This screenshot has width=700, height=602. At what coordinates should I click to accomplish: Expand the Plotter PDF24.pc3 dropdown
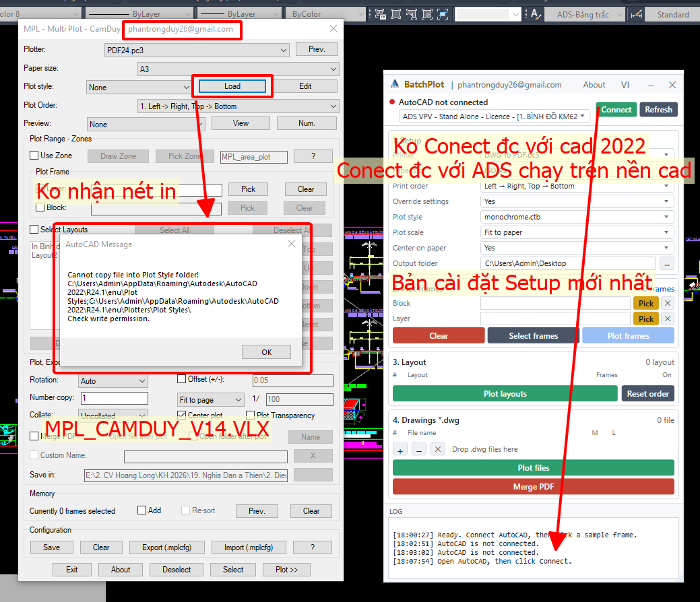(x=197, y=50)
